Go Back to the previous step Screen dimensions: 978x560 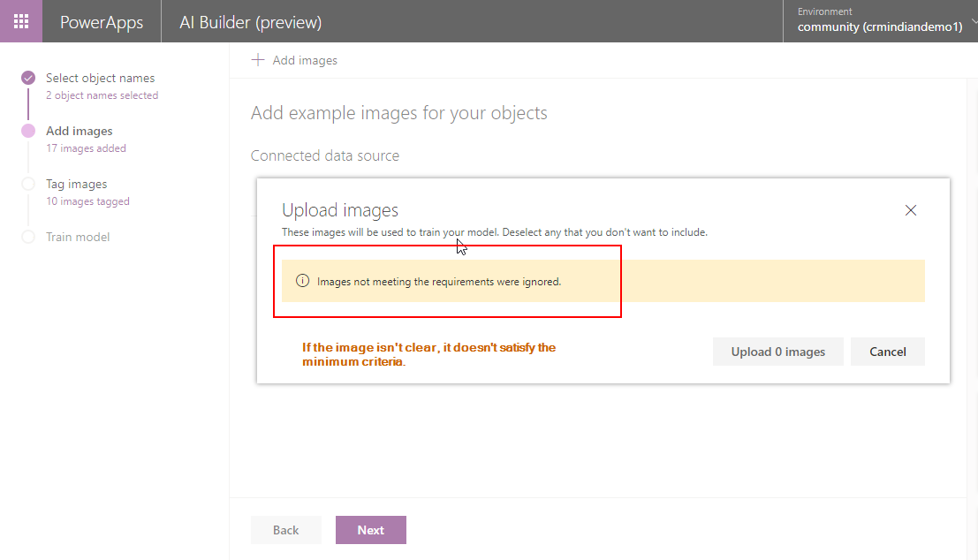285,530
